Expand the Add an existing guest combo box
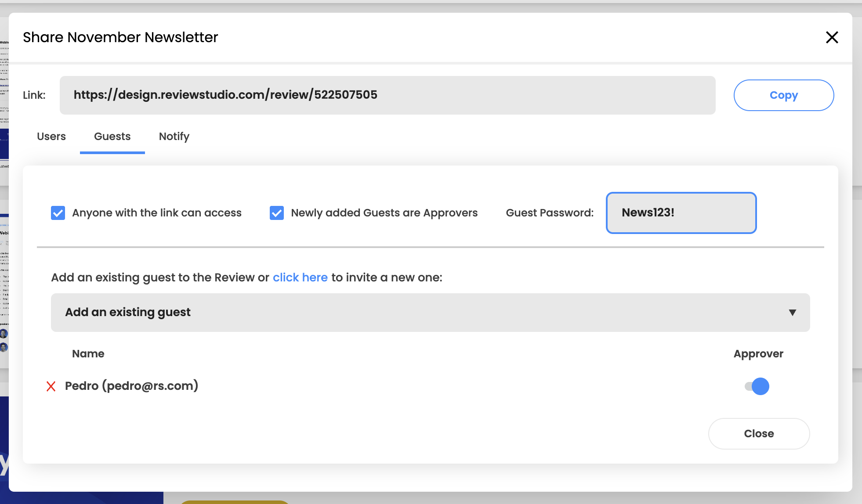862x504 pixels. point(430,313)
